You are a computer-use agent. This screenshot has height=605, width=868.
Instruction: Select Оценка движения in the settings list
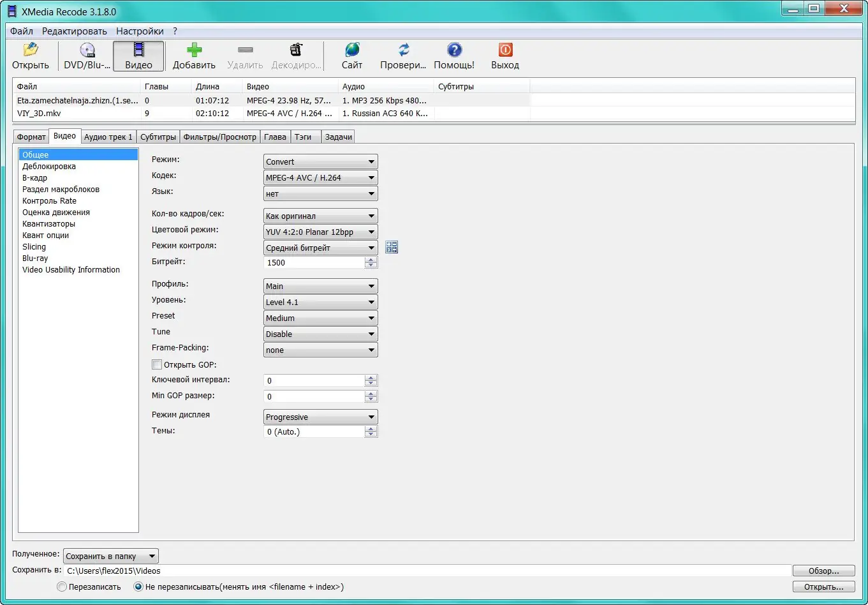coord(78,212)
